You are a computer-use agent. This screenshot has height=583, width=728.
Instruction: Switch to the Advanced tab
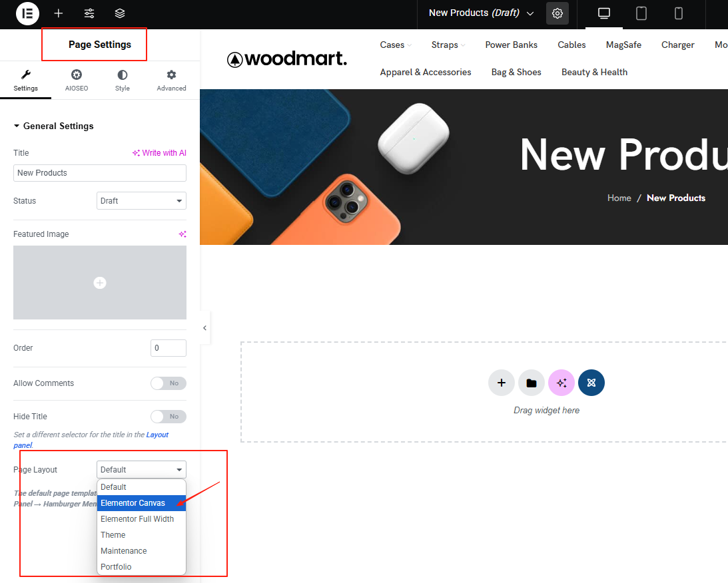[x=171, y=80]
